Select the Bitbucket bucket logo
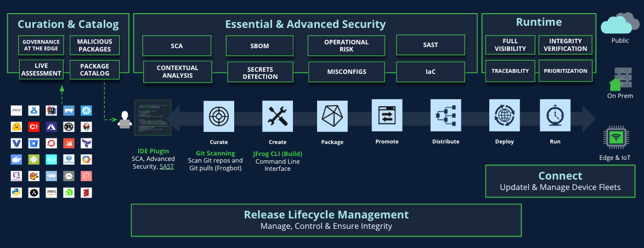The width and height of the screenshot is (644, 248). pos(33,143)
